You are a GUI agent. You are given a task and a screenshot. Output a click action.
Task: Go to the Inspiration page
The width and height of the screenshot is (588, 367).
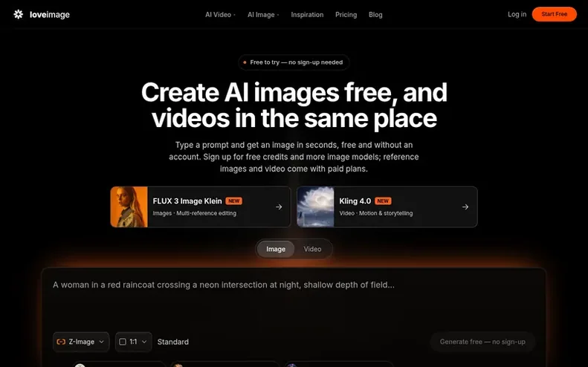pos(307,15)
